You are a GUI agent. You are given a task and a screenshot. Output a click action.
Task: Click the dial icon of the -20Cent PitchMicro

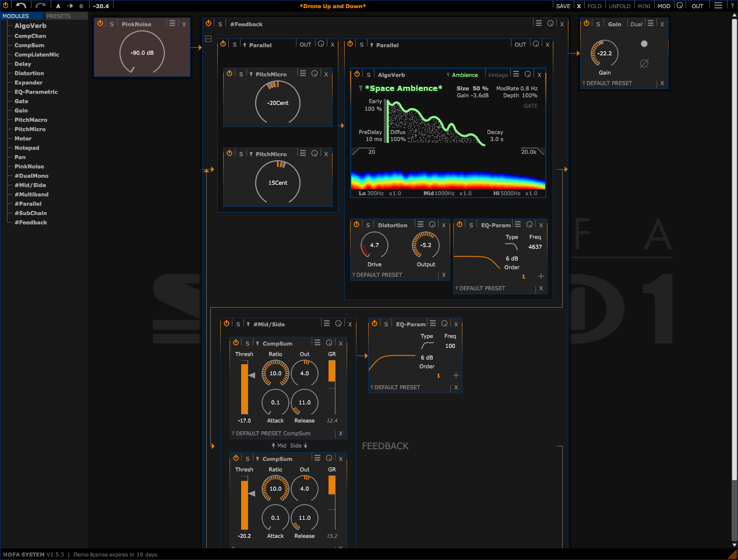tap(315, 73)
